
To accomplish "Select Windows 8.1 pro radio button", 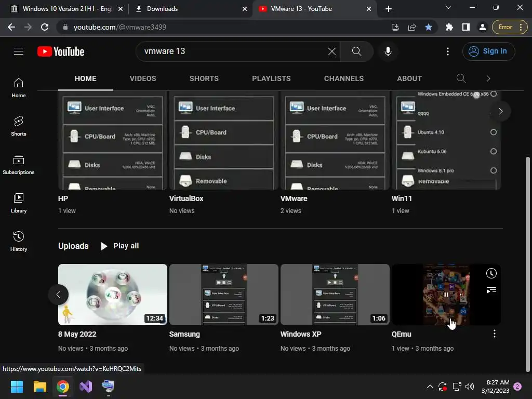I will 494,170.
